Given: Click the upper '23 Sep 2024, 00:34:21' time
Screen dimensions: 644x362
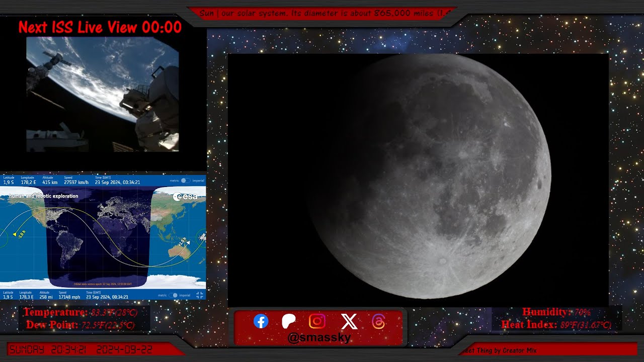Looking at the screenshot, I should [x=117, y=183].
